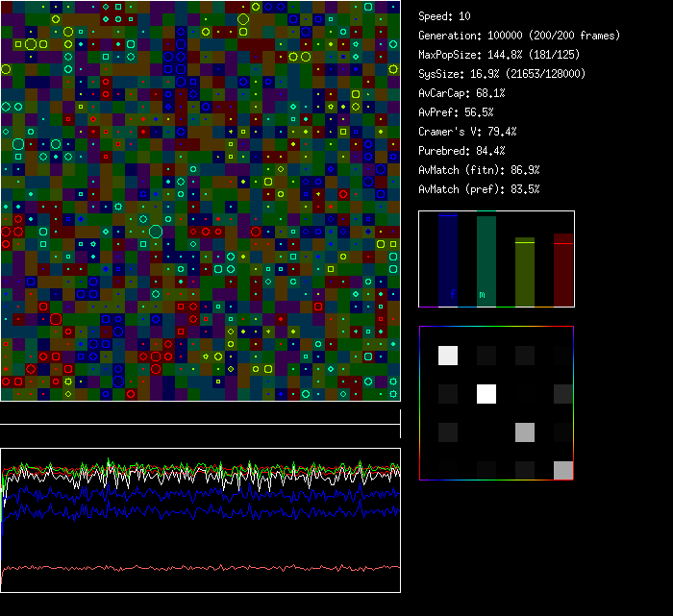This screenshot has height=616, width=673.
Task: Click the dark red bar in bar chart
Action: pyautogui.click(x=563, y=271)
